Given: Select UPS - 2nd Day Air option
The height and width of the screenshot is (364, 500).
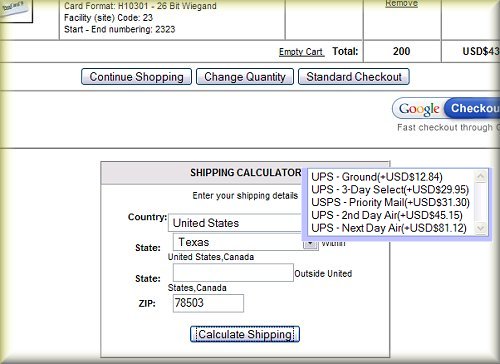Looking at the screenshot, I should 387,215.
